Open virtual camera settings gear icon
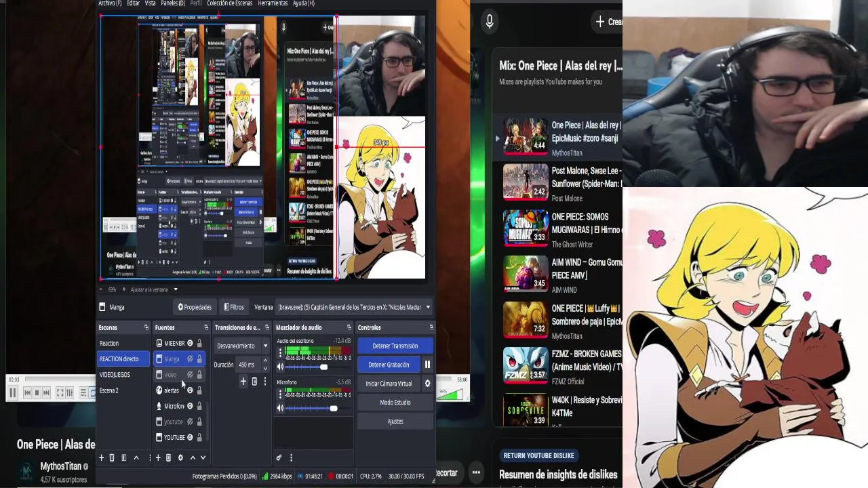The image size is (868, 488). click(427, 384)
